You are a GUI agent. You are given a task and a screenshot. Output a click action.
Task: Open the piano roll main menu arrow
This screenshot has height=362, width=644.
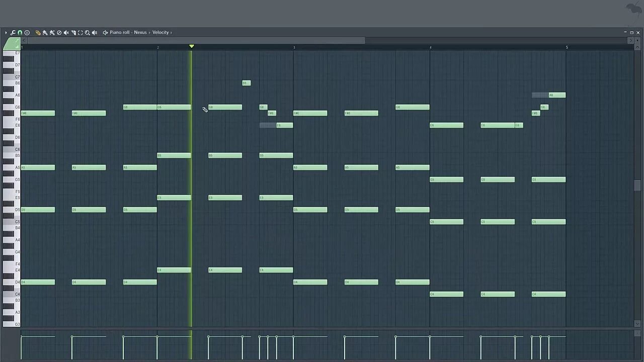coord(6,33)
